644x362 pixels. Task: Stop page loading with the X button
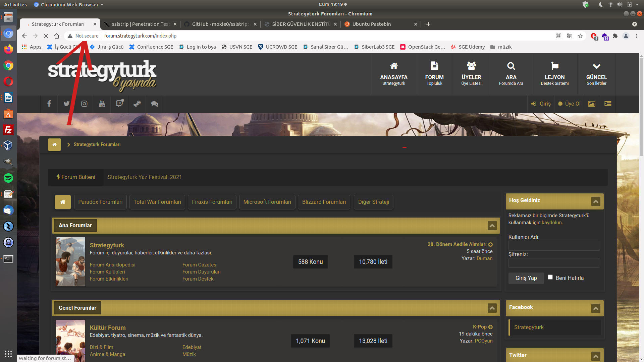(46, 36)
